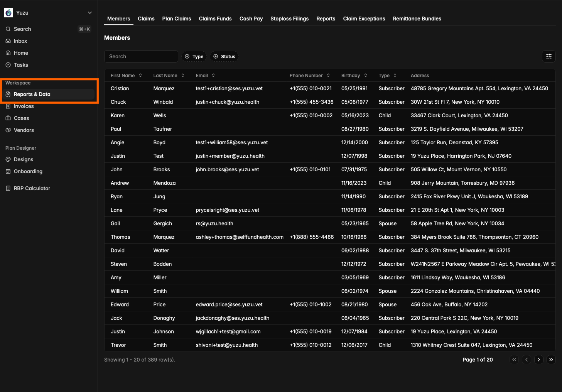The height and width of the screenshot is (392, 562).
Task: Switch to the Claims tab
Action: coord(146,19)
